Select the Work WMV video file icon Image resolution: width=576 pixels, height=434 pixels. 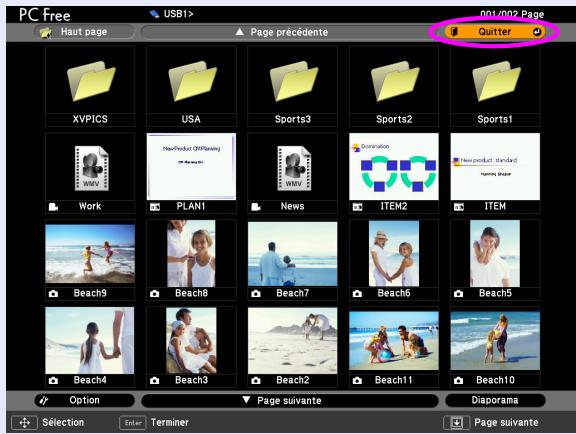click(x=91, y=168)
